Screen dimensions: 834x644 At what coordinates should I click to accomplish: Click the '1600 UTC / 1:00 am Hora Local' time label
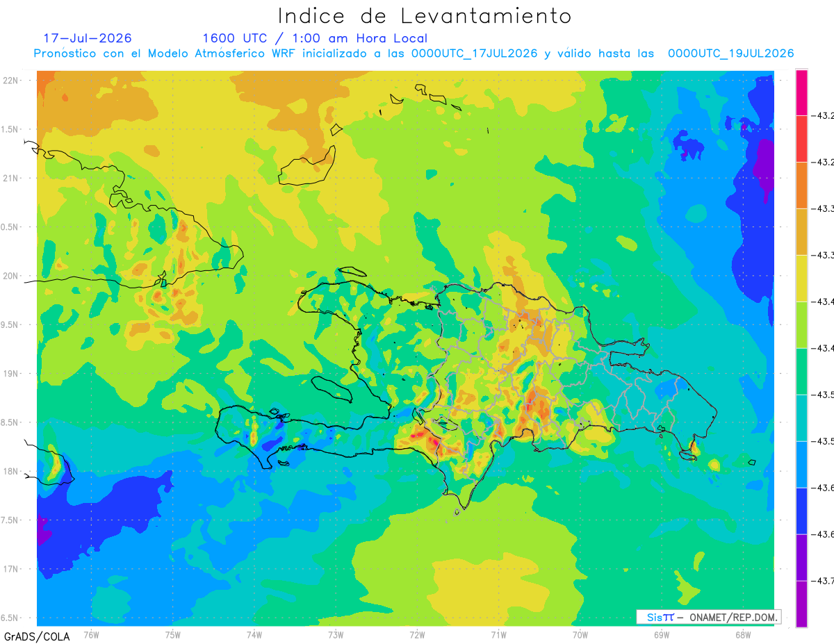[x=315, y=38]
